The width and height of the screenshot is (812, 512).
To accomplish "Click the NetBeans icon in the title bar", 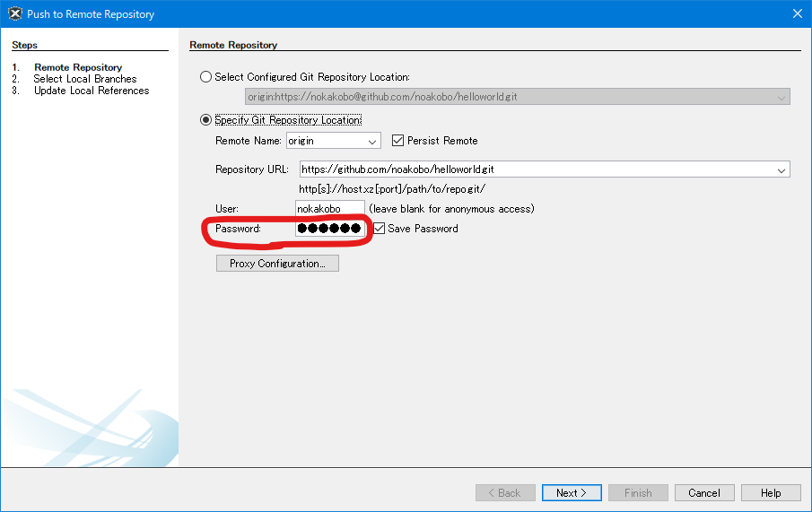I will point(13,13).
